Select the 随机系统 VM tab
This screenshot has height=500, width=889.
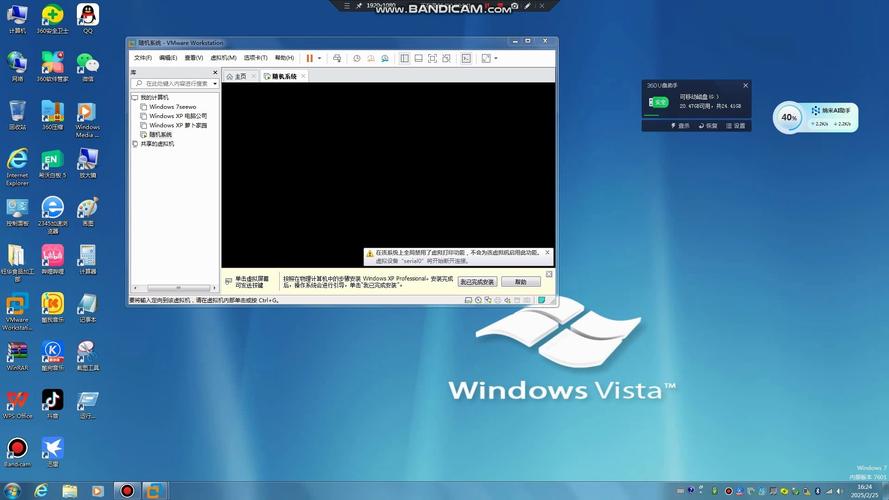284,76
